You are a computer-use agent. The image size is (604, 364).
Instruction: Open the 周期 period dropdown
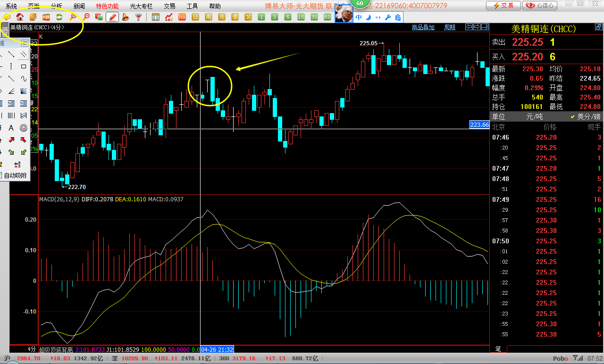[450, 27]
